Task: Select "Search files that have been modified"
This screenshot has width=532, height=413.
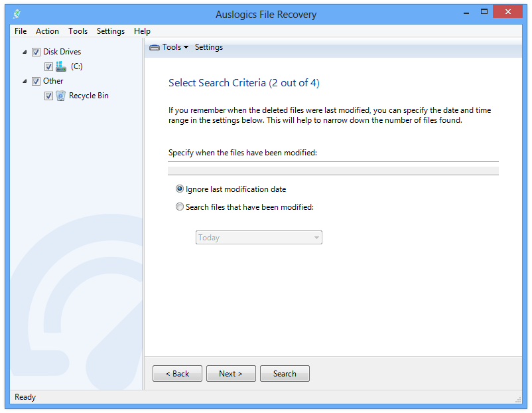Action: tap(180, 206)
